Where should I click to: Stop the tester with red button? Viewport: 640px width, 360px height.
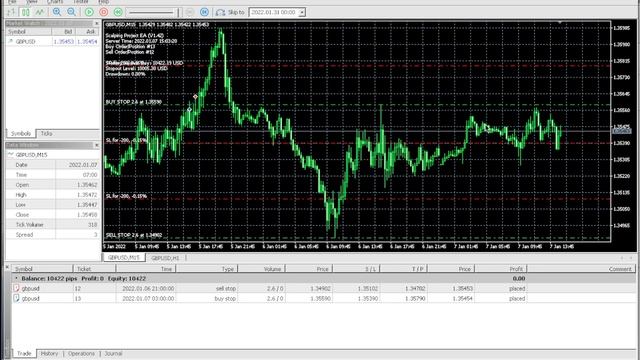(x=104, y=12)
